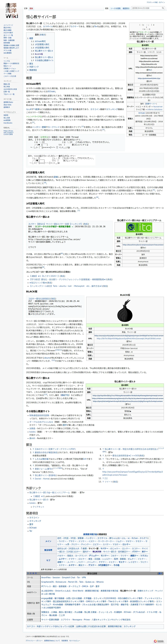
Task: Open the カラッキング category link
Action: pyautogui.click(x=130, y=626)
